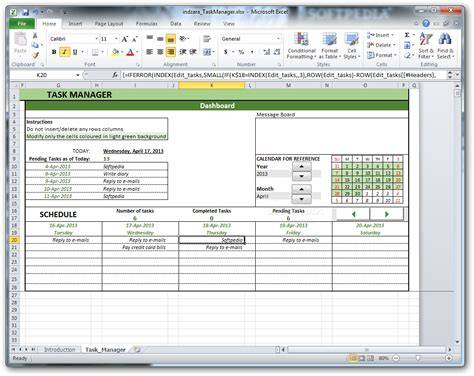Switch to the Data tab

click(x=176, y=24)
